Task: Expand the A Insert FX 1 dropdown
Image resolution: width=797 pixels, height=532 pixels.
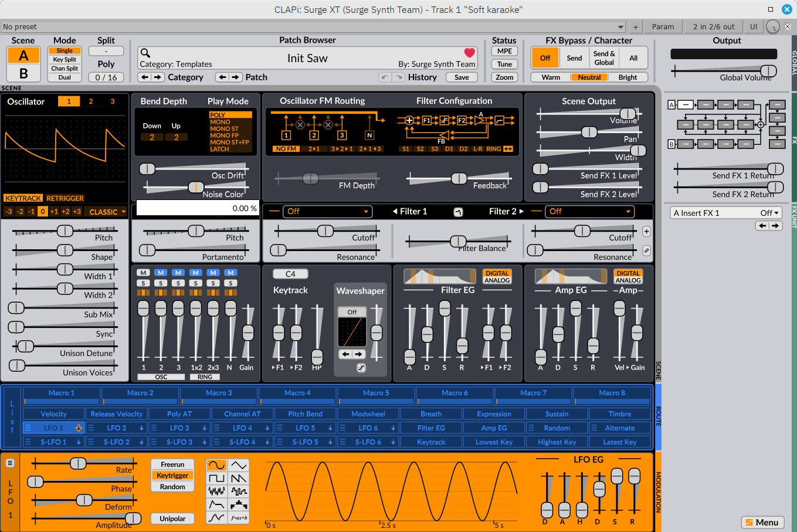Action: 726,213
